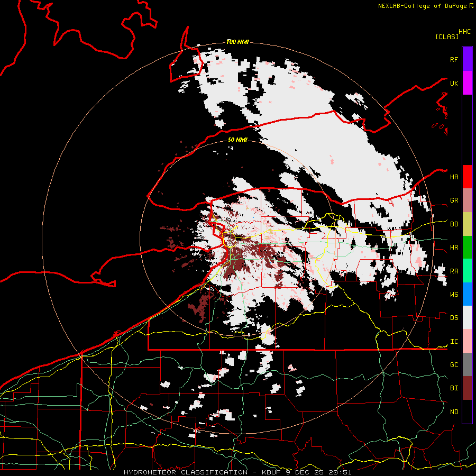Image resolution: width=476 pixels, height=476 pixels.
Task: Click the HA legend label
Action: pyautogui.click(x=454, y=177)
